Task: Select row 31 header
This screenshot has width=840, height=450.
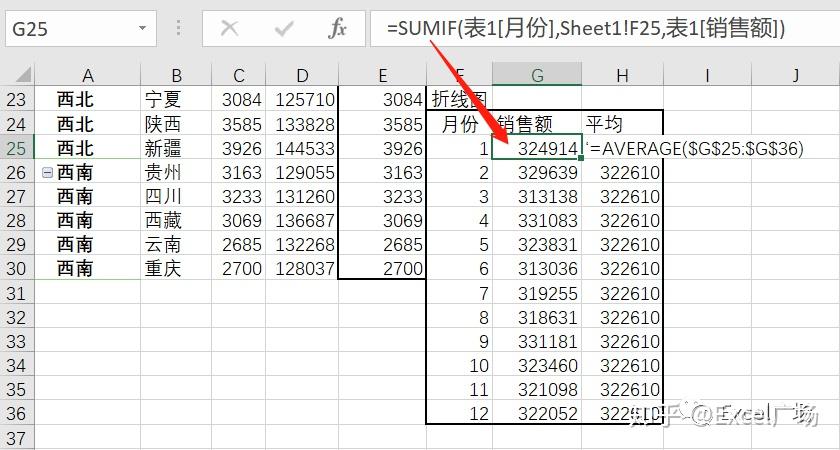Action: (17, 293)
